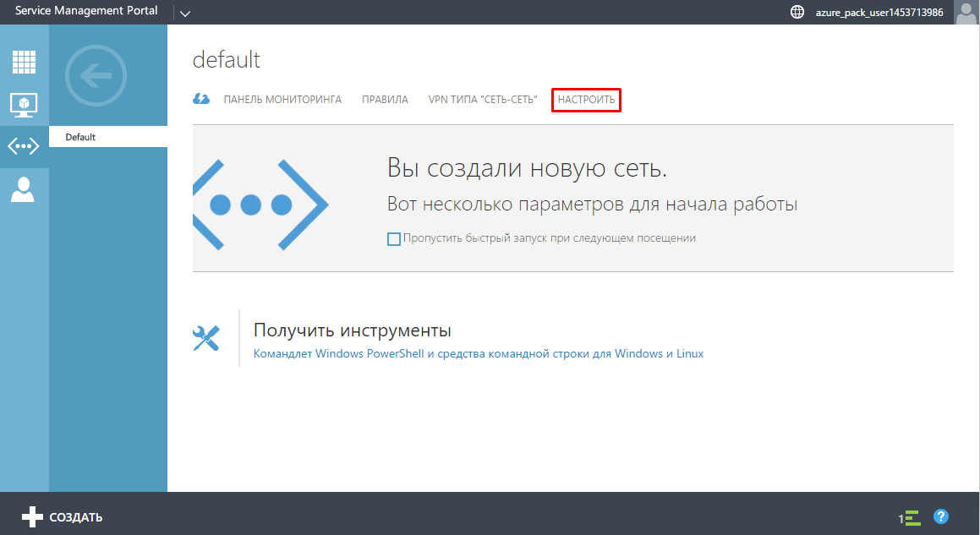The image size is (980, 535).
Task: Tick the 'Пропустить быстрый запуск' checkbox
Action: (x=394, y=239)
